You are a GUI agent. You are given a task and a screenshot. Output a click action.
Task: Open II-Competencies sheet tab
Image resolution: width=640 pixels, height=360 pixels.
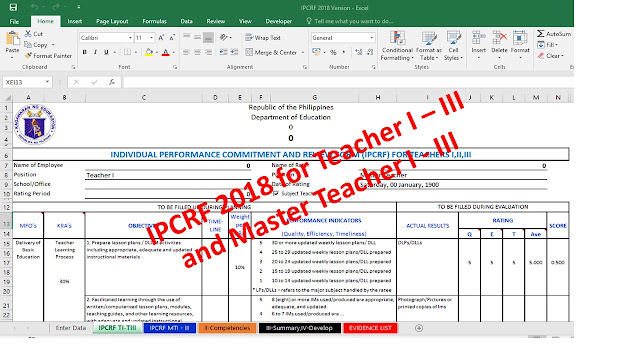coord(227,328)
